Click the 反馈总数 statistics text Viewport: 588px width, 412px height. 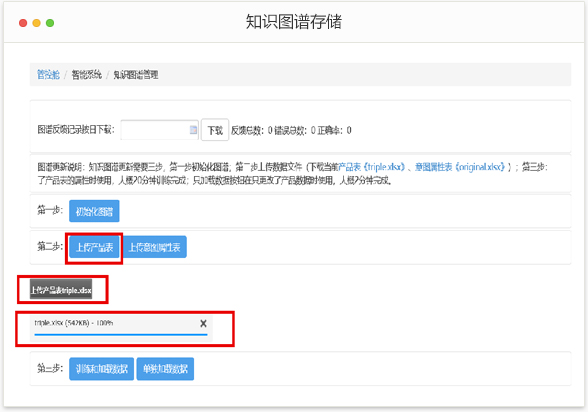click(x=251, y=130)
